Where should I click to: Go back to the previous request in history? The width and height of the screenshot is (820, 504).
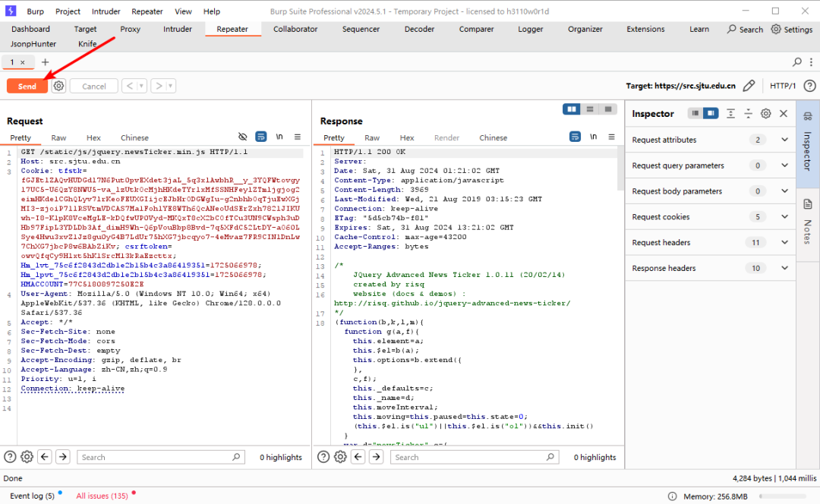pyautogui.click(x=130, y=86)
